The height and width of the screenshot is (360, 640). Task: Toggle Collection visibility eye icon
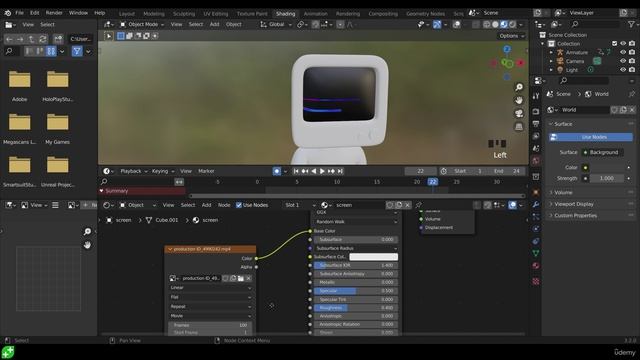(x=623, y=43)
